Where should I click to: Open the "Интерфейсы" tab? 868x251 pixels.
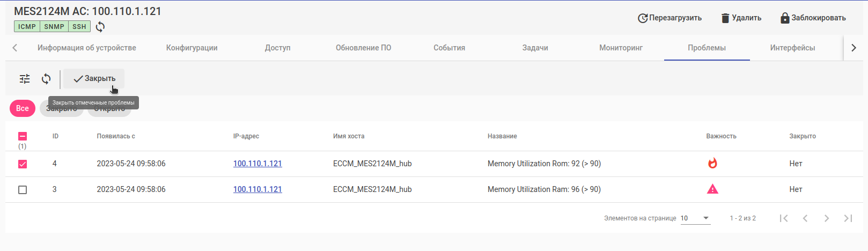point(792,48)
